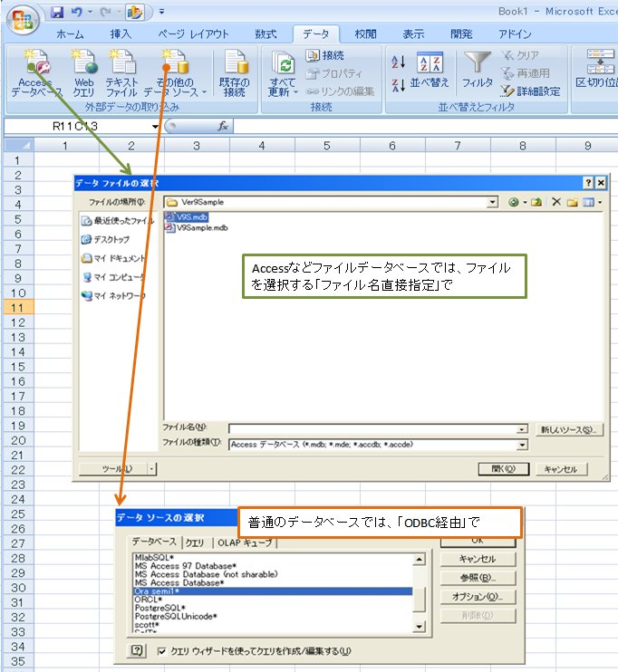The image size is (618, 672).
Task: Delete selected file in dialog toolbar
Action: [556, 202]
